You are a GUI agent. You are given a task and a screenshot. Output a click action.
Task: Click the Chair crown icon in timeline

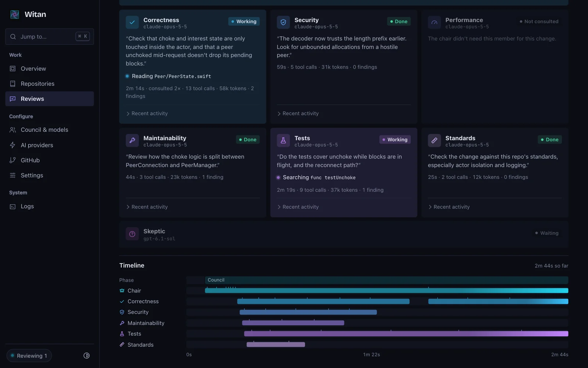click(122, 291)
